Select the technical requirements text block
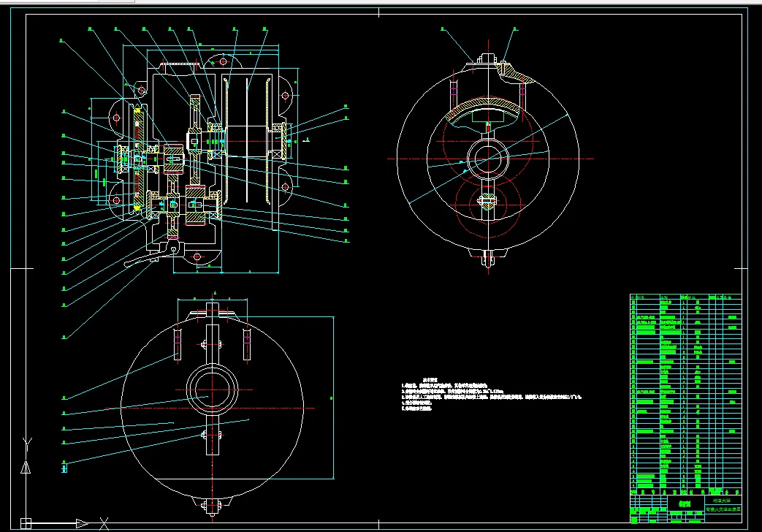762x532 pixels. point(491,394)
